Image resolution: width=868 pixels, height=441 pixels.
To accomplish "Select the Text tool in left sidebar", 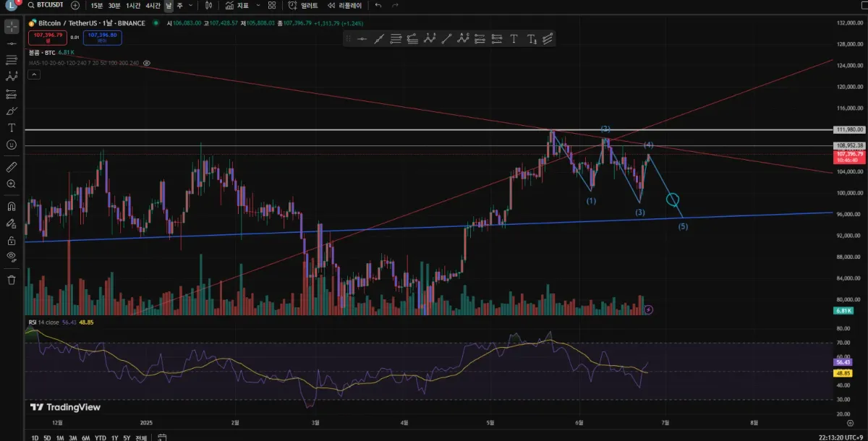I will pos(12,127).
